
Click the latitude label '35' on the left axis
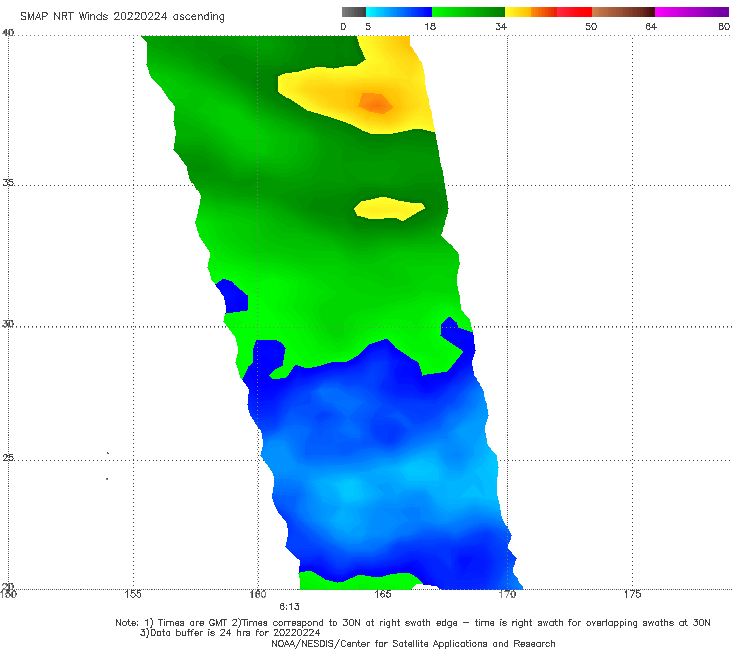tap(8, 182)
